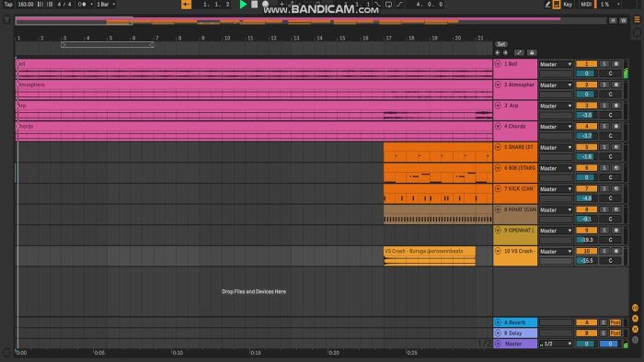The height and width of the screenshot is (362, 644).
Task: Optimize arrangement width with W button
Action: tap(623, 20)
